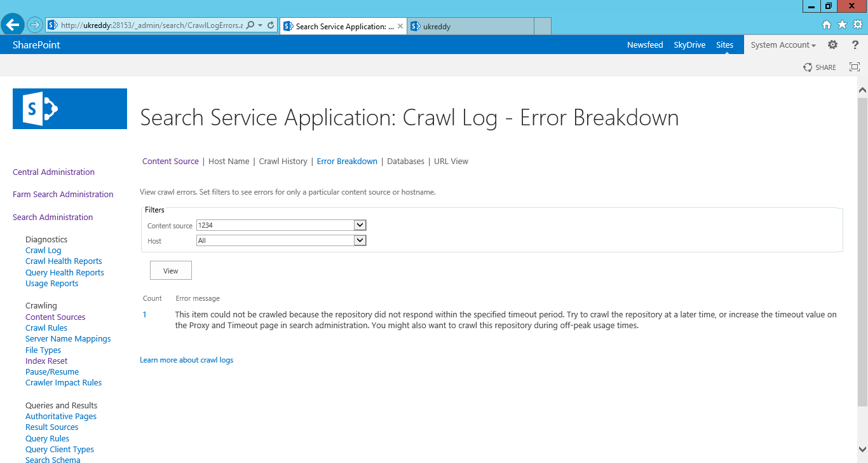Open the address bar autocomplete dropdown arrow
This screenshot has width=868, height=463.
pos(261,25)
